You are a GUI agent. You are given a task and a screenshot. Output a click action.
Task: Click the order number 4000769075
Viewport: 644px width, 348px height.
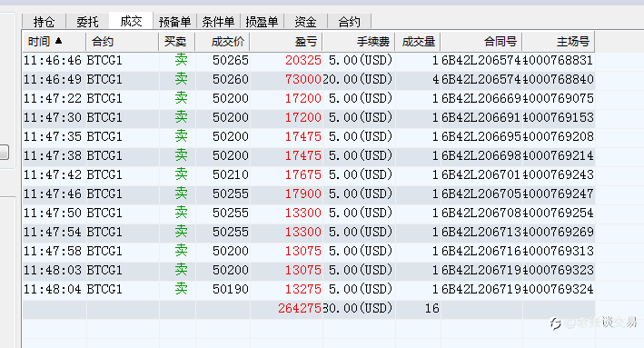coord(558,99)
